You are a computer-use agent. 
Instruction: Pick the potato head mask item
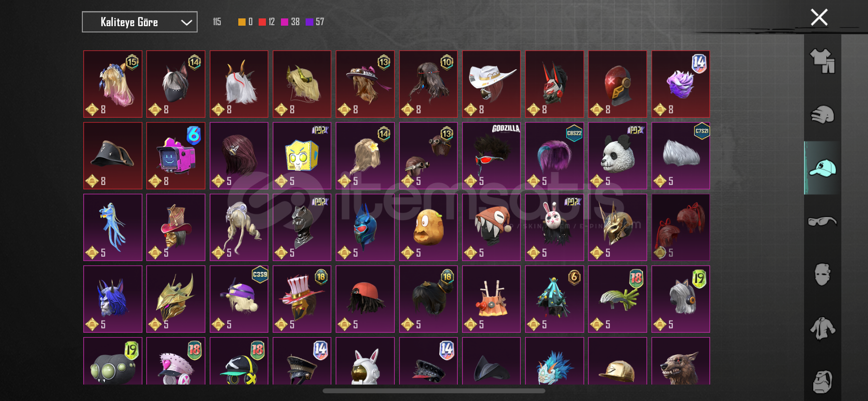point(428,227)
